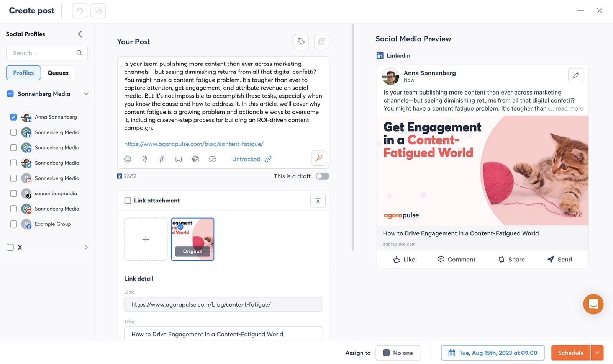Click the Sonnenberg Media Instagram profile avatar
The height and width of the screenshot is (364, 613).
tap(26, 178)
